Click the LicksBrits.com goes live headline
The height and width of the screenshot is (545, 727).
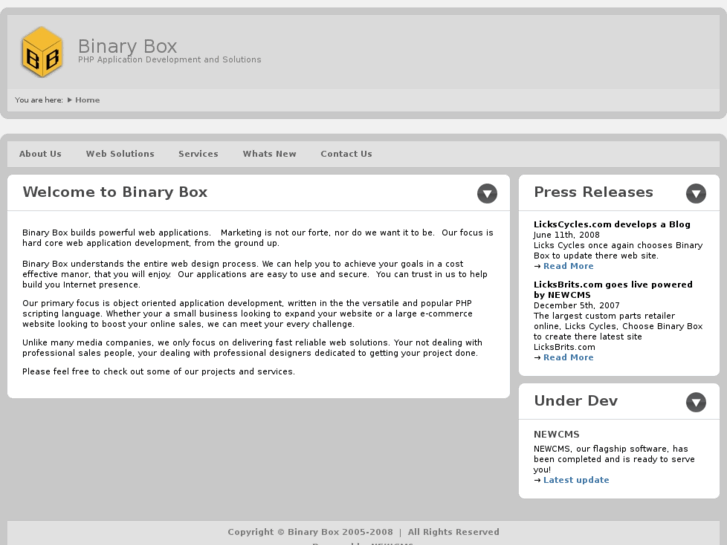pos(613,289)
